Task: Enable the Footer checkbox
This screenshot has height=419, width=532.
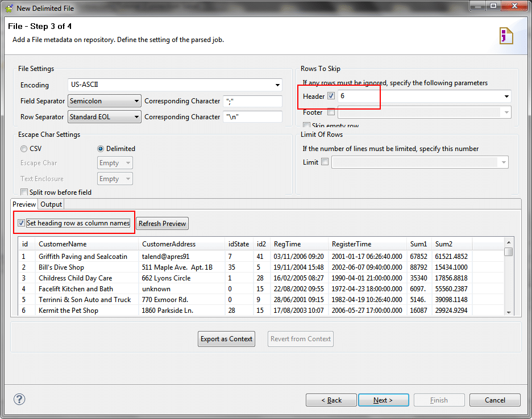Action: pos(331,112)
